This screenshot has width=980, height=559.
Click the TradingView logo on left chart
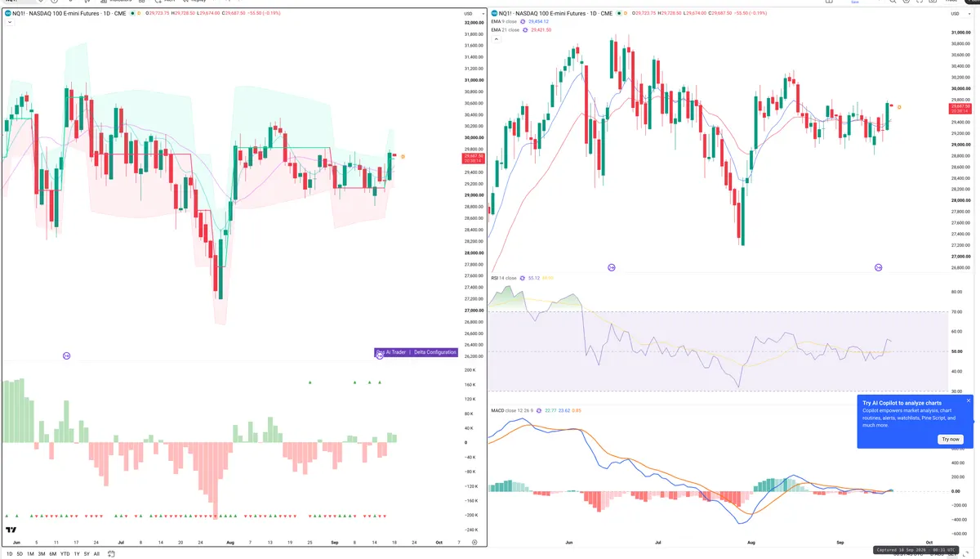point(11,530)
